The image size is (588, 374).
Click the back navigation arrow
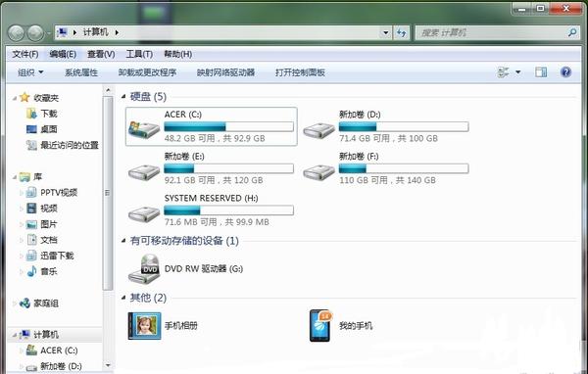pos(16,33)
